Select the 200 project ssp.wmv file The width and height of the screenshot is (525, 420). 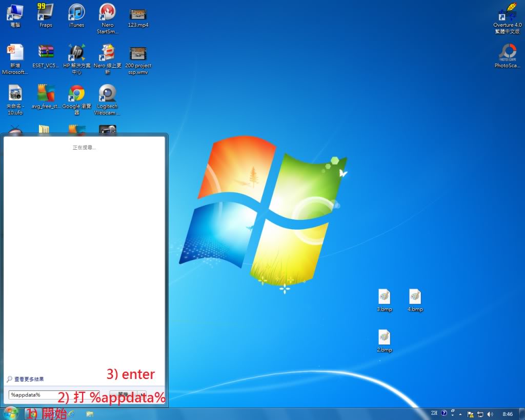138,61
